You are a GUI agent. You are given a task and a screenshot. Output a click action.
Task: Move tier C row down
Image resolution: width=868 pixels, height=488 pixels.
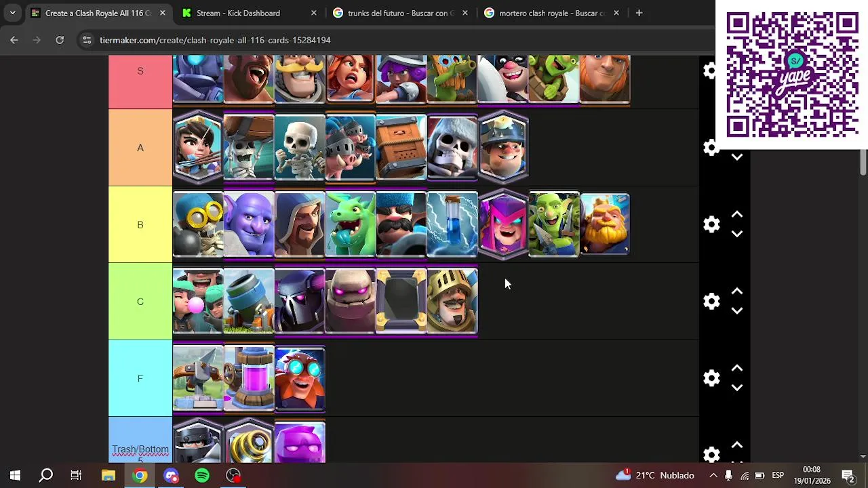pos(737,310)
